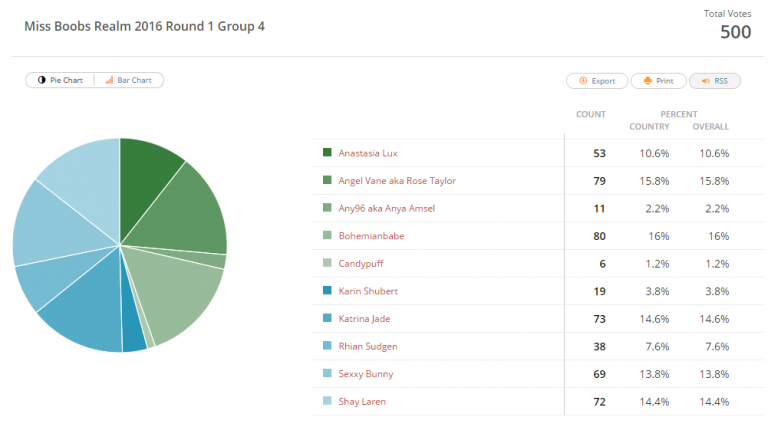Select the Bohemianbabe entry

point(371,236)
